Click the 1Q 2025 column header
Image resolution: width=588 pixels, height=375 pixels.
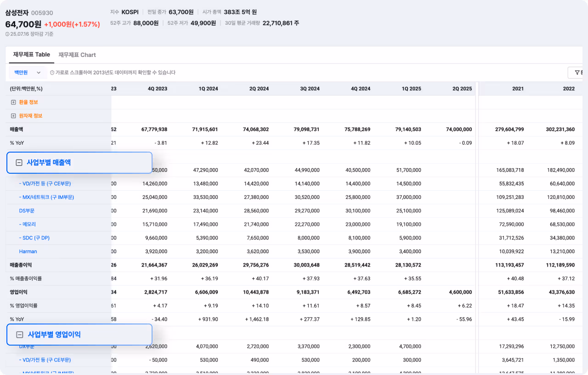[x=412, y=89]
